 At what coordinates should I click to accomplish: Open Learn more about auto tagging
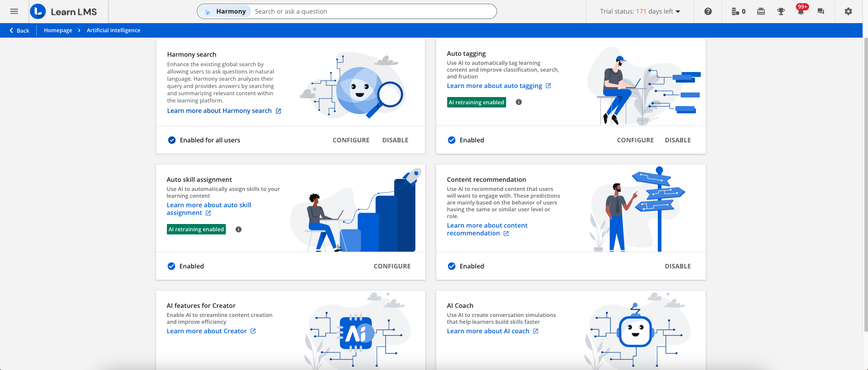(494, 86)
